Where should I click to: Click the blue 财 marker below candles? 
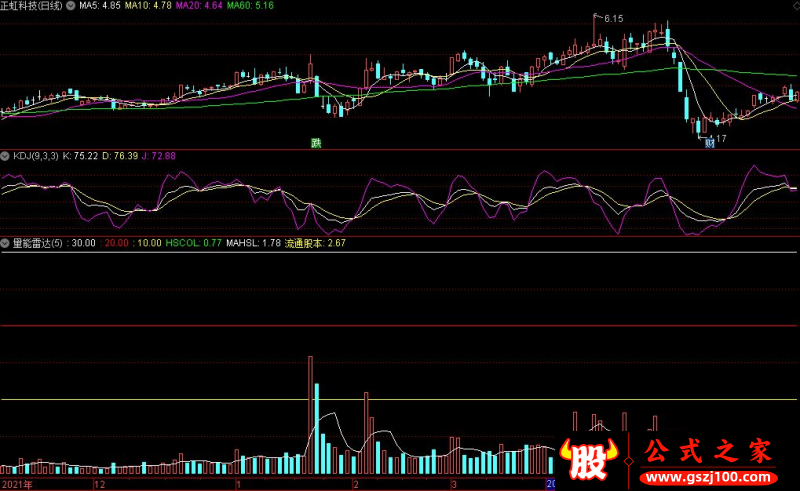[x=710, y=143]
